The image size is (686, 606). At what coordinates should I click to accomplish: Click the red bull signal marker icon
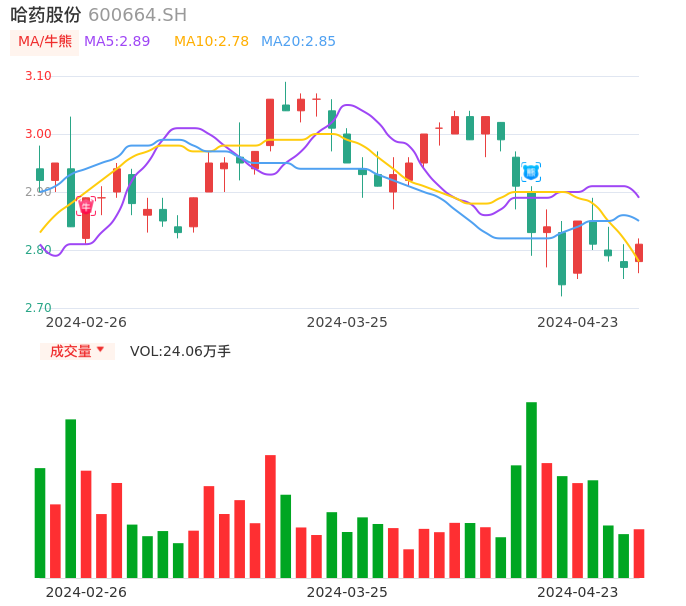[x=86, y=206]
